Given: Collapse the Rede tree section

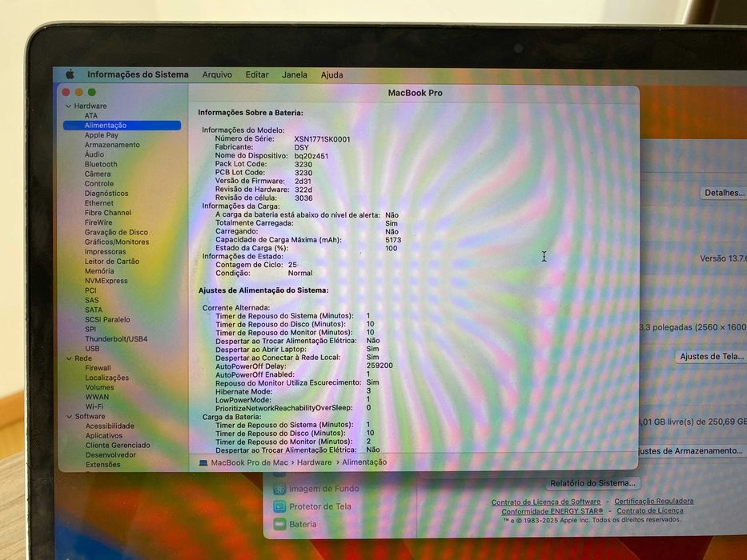Looking at the screenshot, I should (x=69, y=358).
